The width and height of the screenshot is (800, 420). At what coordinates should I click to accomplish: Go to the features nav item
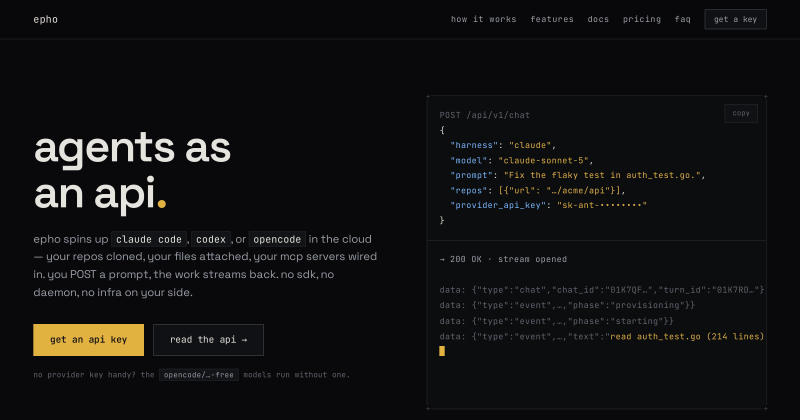tap(552, 19)
